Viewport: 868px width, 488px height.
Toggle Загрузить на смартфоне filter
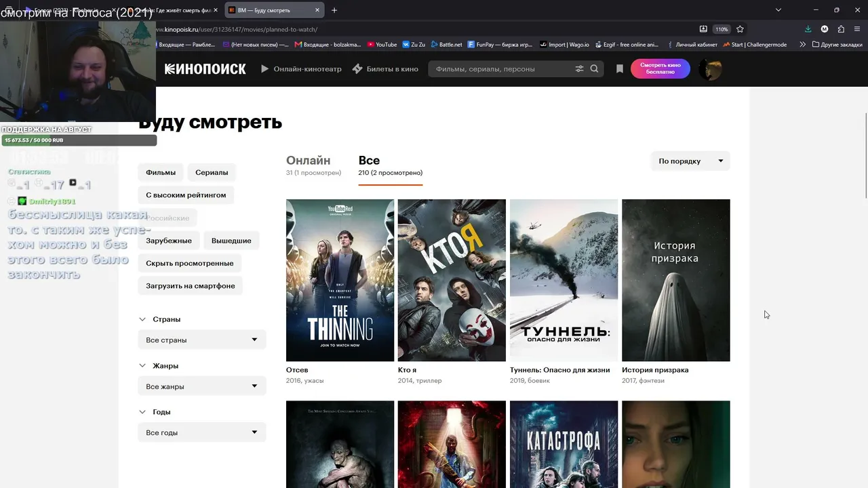191,286
